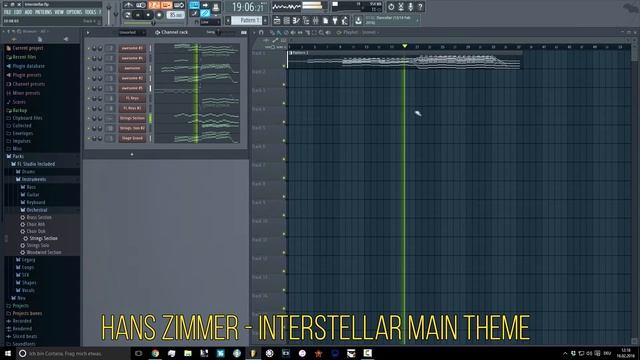The width and height of the screenshot is (640, 360).
Task: Click the wait-for-input icon beside the metronome
Action: click(x=141, y=5)
